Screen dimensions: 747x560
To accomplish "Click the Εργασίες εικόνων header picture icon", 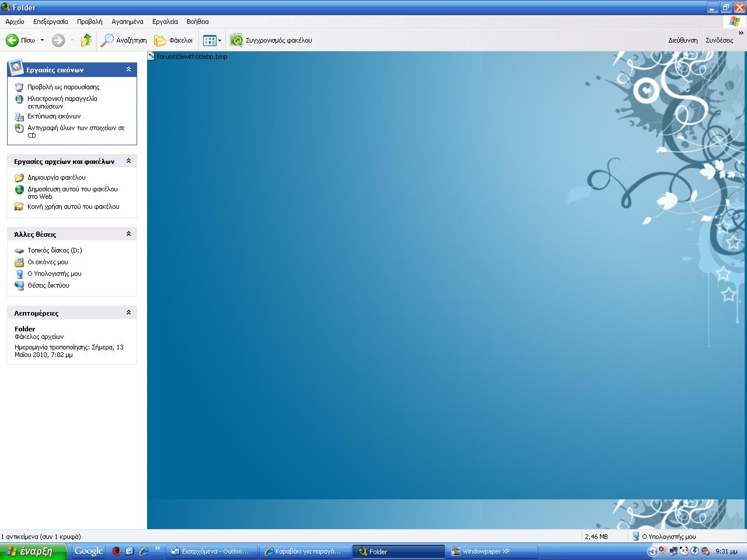I will [x=16, y=67].
